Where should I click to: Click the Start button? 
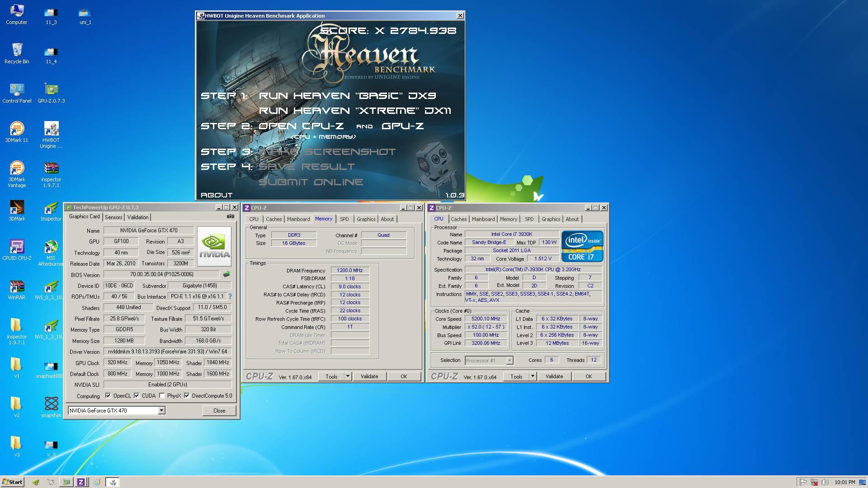12,482
